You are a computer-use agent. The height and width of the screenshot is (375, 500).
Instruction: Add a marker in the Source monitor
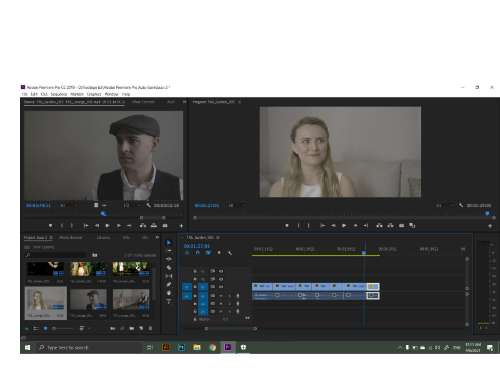point(50,226)
